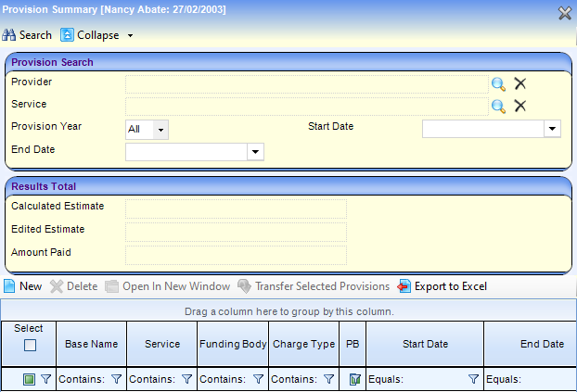
Task: Tick the Select all header checkbox
Action: click(x=30, y=346)
